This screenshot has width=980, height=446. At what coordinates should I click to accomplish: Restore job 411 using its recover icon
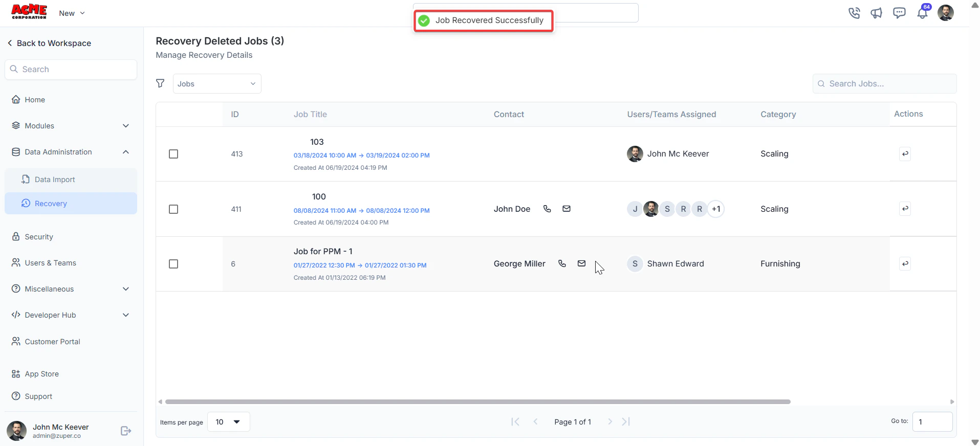[x=905, y=209]
